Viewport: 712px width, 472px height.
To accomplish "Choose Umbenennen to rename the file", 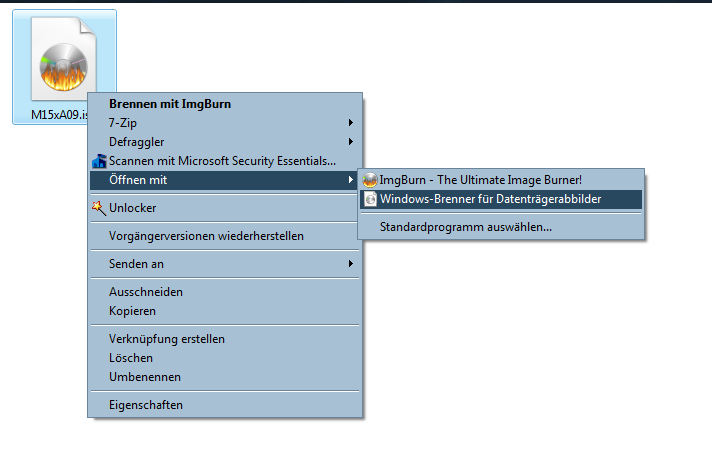I will coord(226,377).
